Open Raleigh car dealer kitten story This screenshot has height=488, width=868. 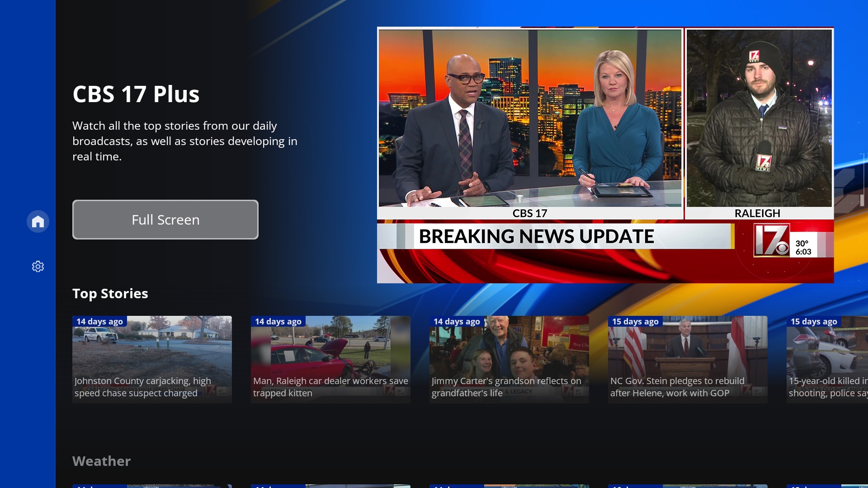click(330, 360)
